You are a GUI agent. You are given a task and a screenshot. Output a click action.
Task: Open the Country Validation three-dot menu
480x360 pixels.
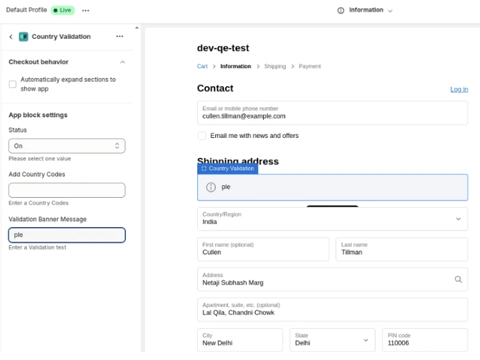[x=120, y=36]
